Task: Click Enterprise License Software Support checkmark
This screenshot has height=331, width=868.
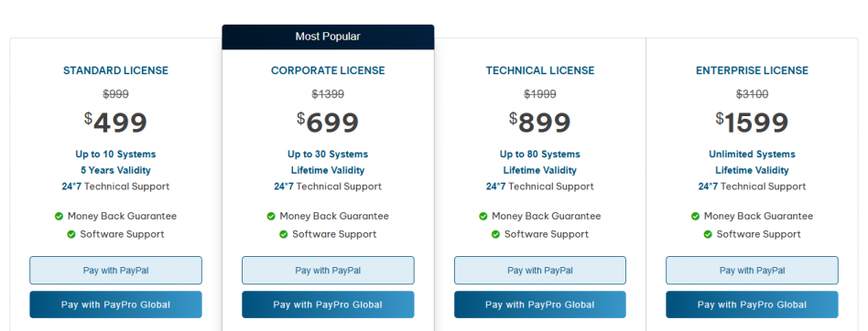Action: point(708,234)
